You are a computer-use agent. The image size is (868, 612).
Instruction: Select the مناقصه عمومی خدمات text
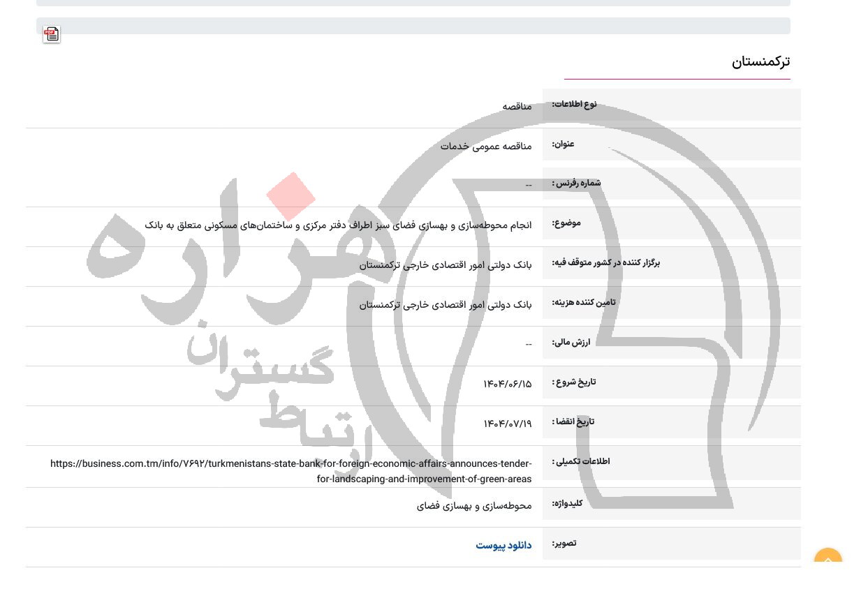coord(486,147)
